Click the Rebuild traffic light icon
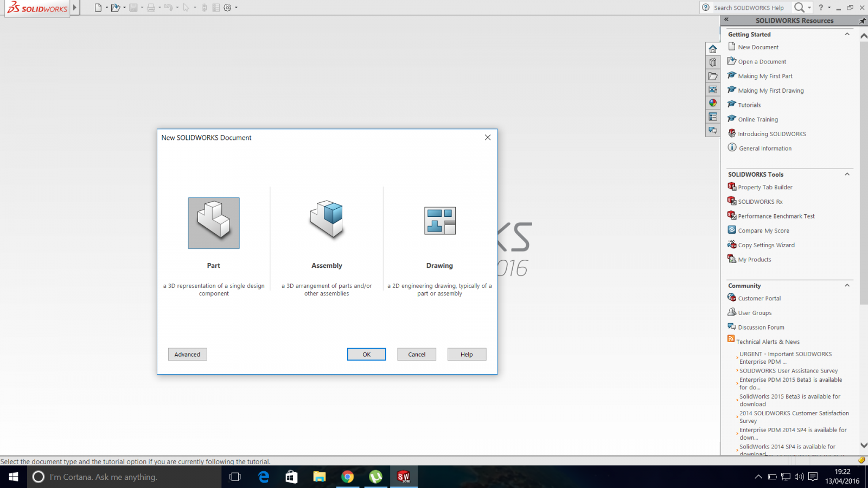The height and width of the screenshot is (488, 868). tap(204, 8)
